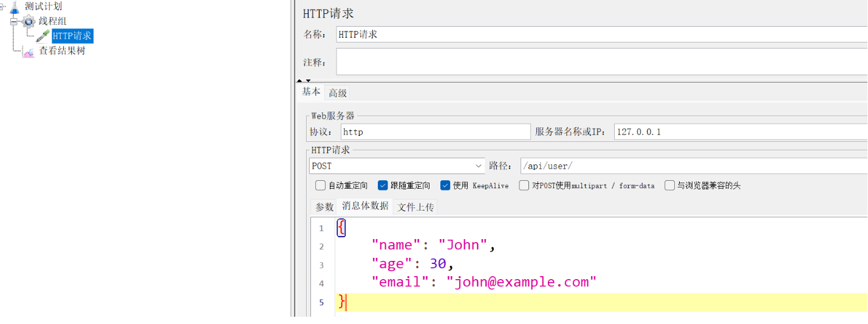
Task: Open the POST method dropdown
Action: click(397, 166)
